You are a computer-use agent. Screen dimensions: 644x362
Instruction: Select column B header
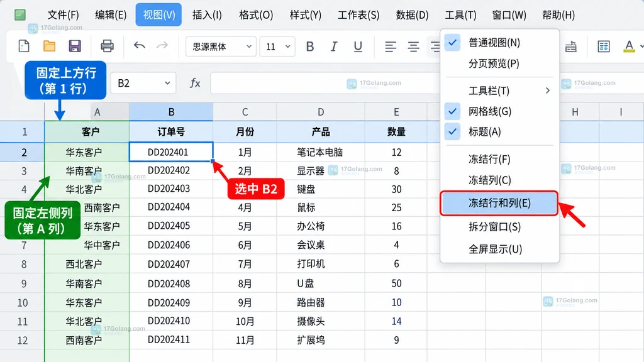point(171,112)
